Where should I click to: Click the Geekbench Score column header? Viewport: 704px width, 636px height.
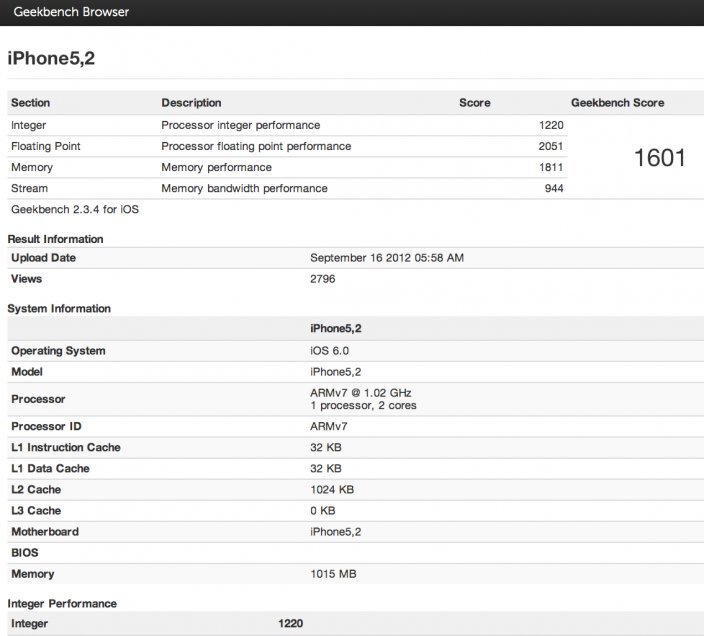tap(617, 103)
